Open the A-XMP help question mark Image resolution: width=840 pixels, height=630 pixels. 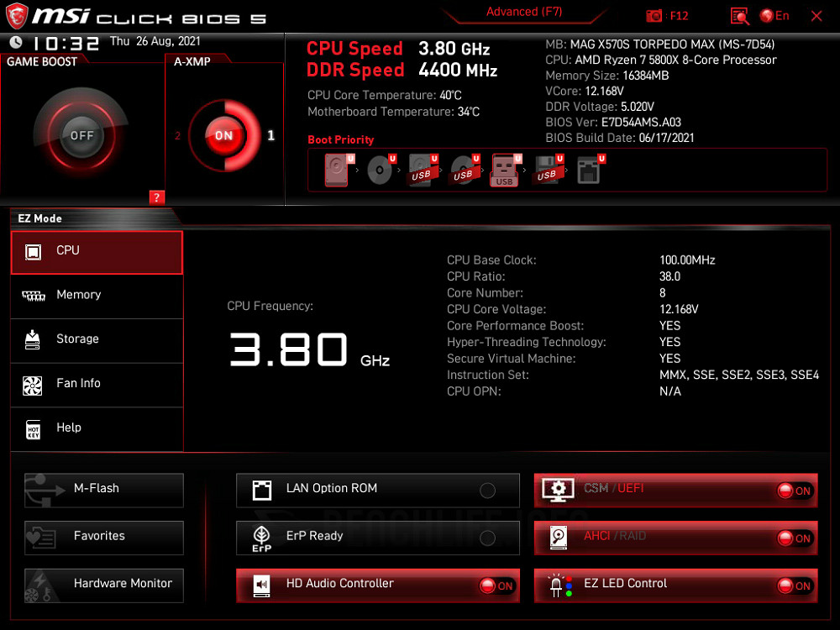[156, 198]
